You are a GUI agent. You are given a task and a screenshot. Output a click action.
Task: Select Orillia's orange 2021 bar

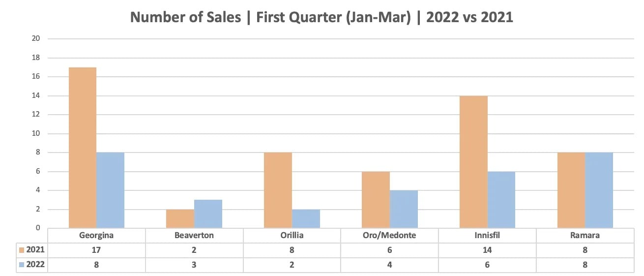(278, 190)
